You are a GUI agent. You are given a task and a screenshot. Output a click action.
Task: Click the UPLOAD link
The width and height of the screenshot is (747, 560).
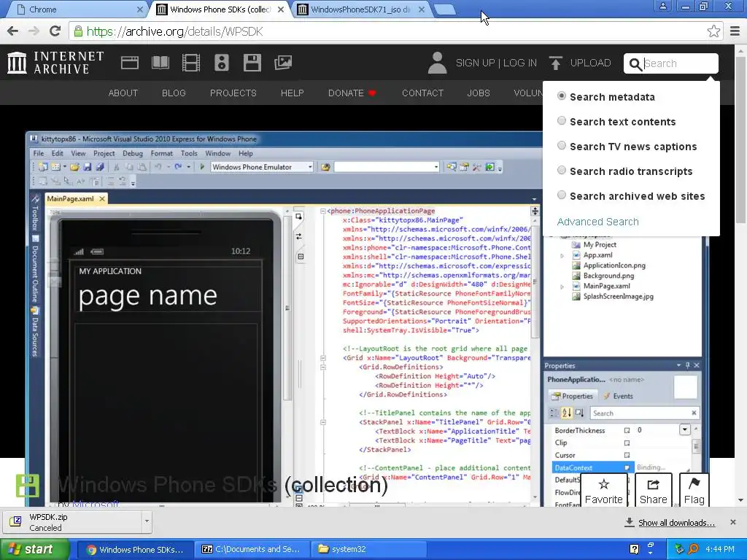click(x=590, y=63)
